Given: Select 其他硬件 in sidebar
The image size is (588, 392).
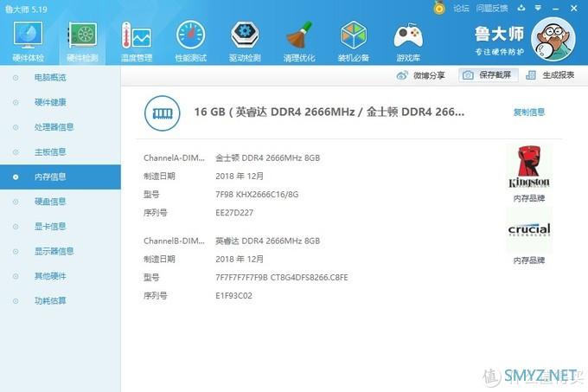Looking at the screenshot, I should (50, 276).
